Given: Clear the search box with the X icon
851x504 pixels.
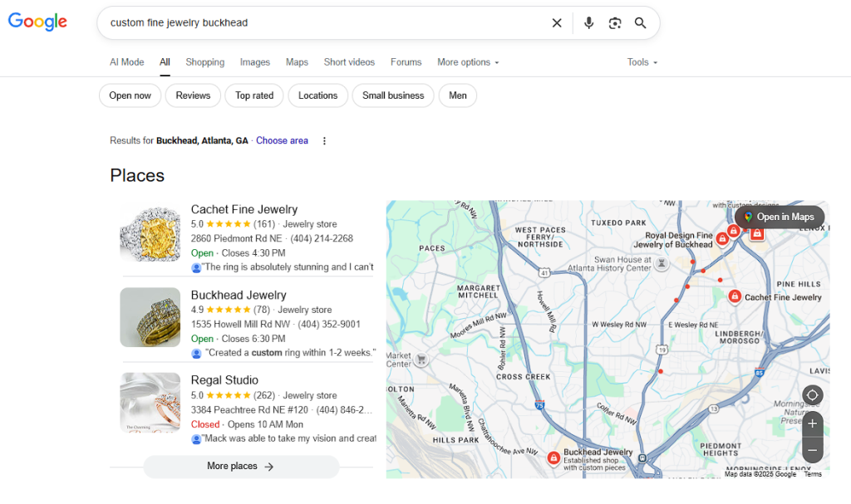Looking at the screenshot, I should tap(557, 22).
